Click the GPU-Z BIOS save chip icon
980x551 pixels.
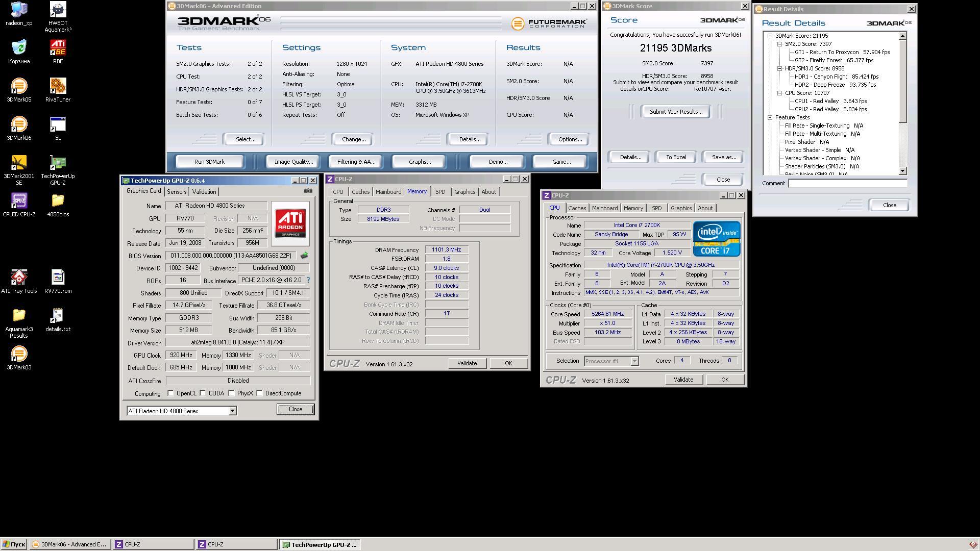(x=304, y=256)
